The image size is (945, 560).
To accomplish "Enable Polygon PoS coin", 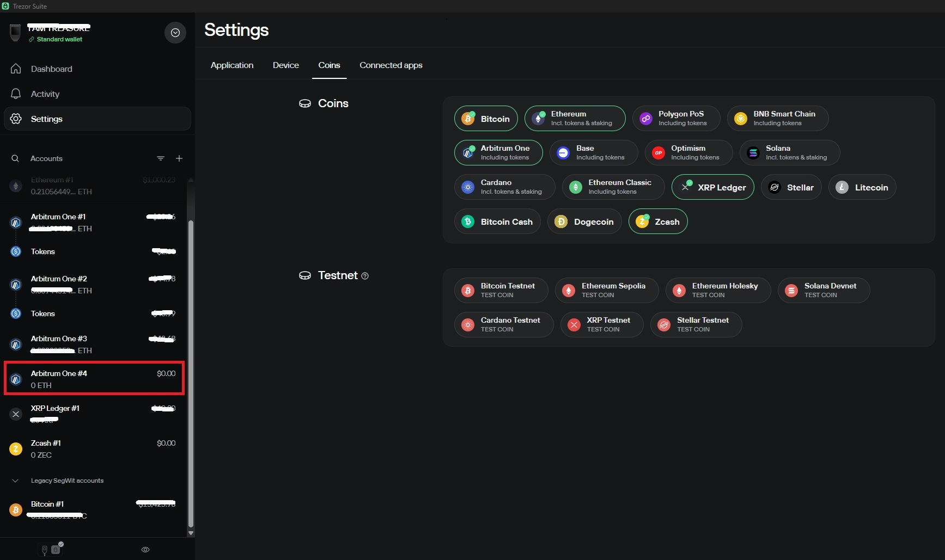I will (x=676, y=119).
